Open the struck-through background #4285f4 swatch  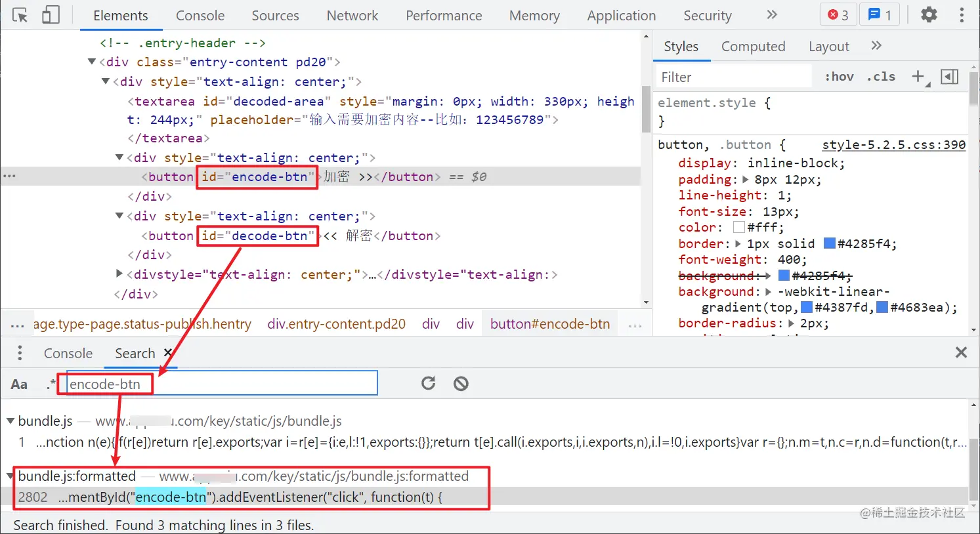tap(784, 276)
